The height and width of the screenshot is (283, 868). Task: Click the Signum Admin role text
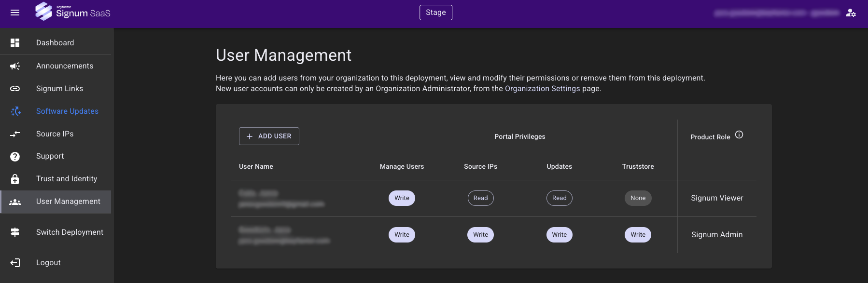click(x=717, y=235)
